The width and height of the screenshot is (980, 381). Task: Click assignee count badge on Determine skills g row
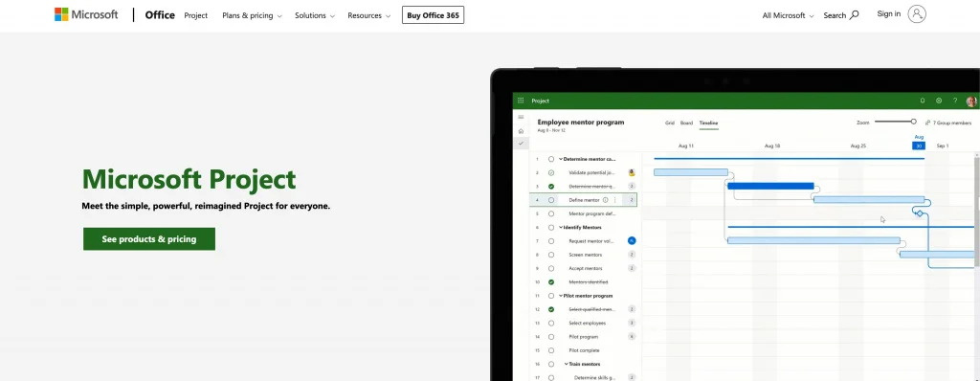coord(632,377)
